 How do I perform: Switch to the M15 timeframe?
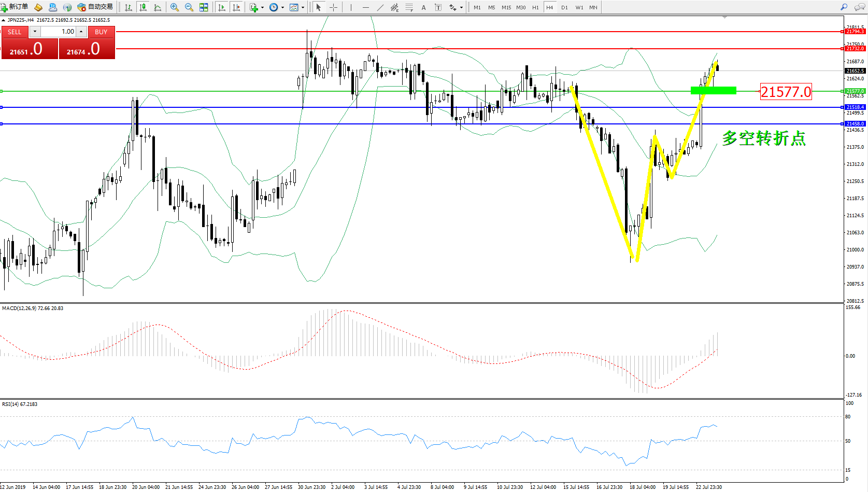click(x=506, y=7)
